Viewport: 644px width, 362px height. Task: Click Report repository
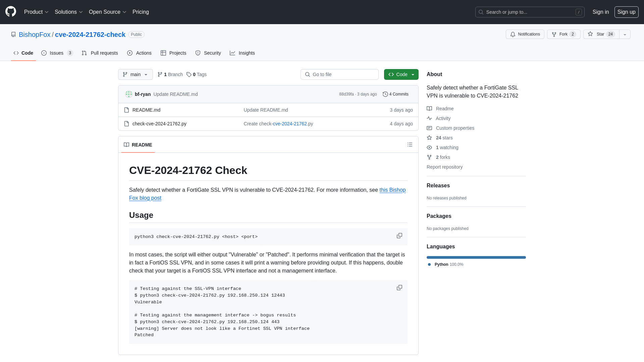pyautogui.click(x=444, y=167)
